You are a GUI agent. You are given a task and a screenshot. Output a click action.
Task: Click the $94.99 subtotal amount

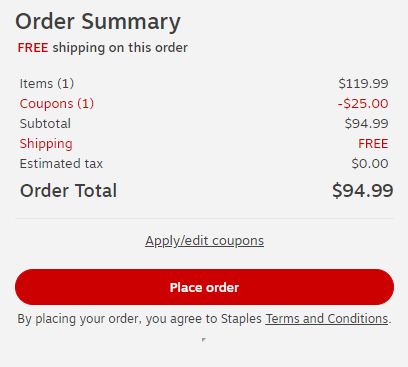(x=367, y=123)
